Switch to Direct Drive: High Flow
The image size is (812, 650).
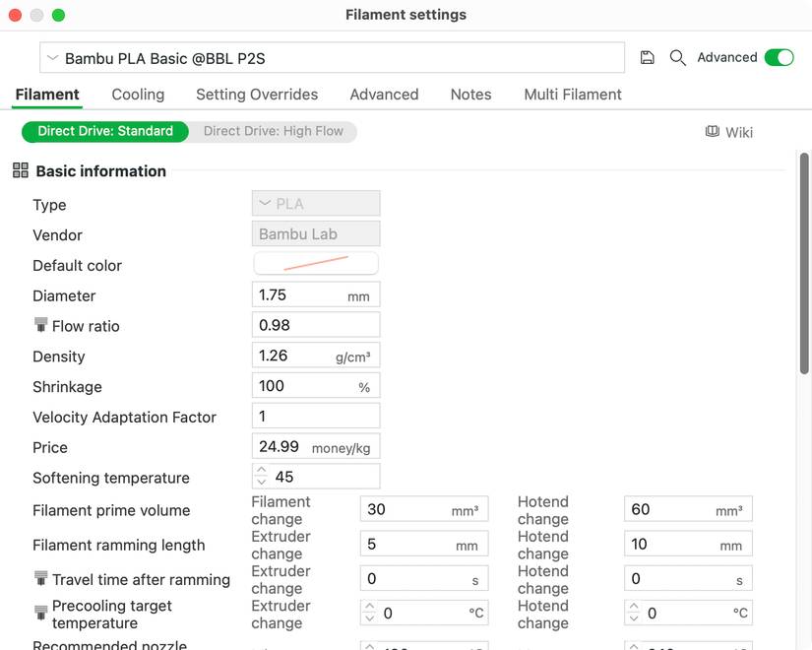click(273, 131)
